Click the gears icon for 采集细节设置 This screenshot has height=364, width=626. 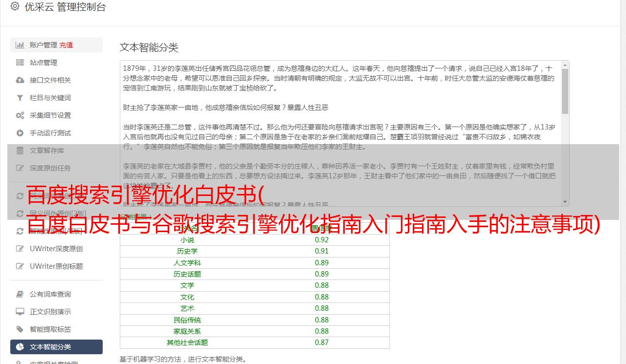coord(20,115)
